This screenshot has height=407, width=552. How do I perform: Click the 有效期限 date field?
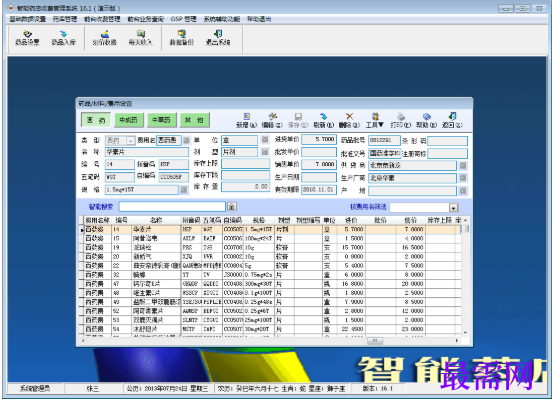click(319, 190)
